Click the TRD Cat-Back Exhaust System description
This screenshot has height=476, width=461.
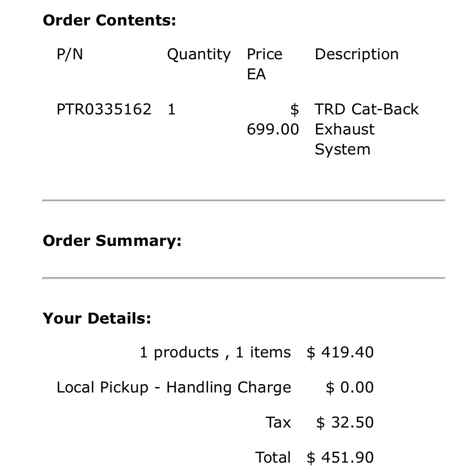pyautogui.click(x=366, y=129)
